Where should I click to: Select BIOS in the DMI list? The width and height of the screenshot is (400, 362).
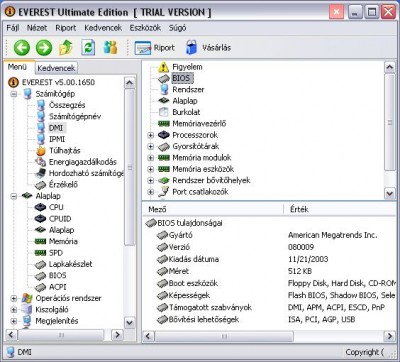pyautogui.click(x=181, y=78)
